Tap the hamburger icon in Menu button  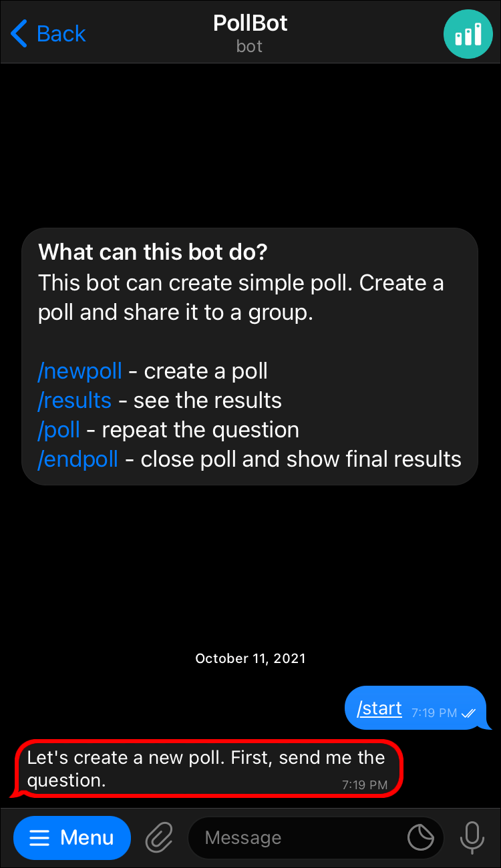39,838
